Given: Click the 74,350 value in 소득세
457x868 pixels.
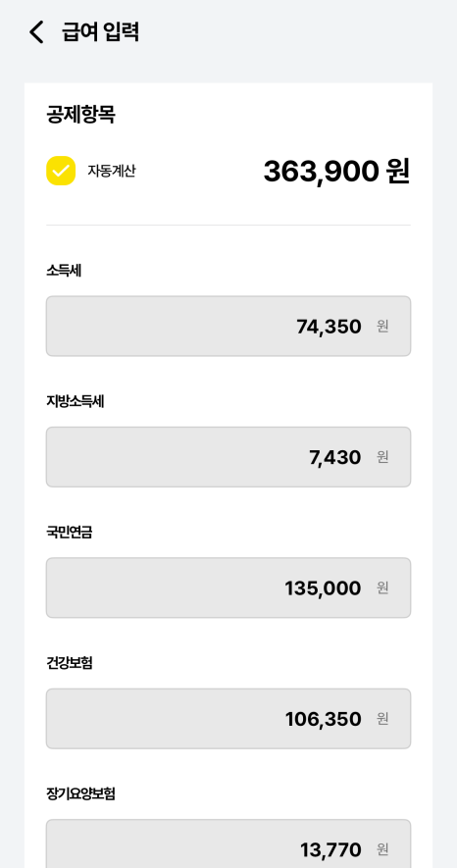Looking at the screenshot, I should [x=330, y=327].
